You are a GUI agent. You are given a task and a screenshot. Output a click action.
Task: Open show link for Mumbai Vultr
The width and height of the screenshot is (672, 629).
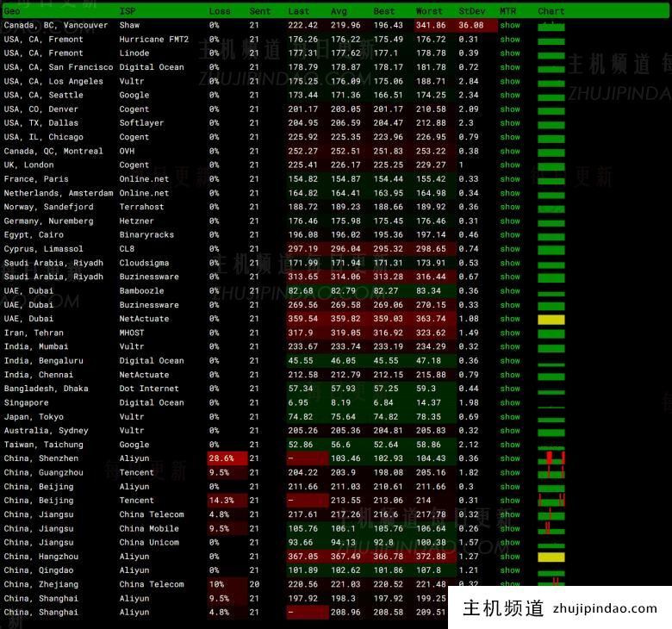click(x=509, y=347)
